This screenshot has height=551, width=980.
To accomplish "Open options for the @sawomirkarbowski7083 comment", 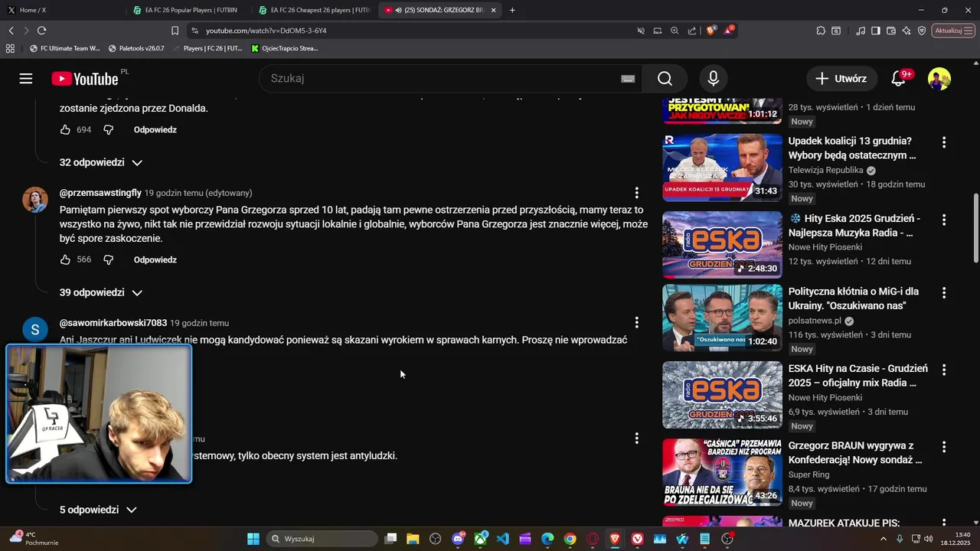I will 636,323.
